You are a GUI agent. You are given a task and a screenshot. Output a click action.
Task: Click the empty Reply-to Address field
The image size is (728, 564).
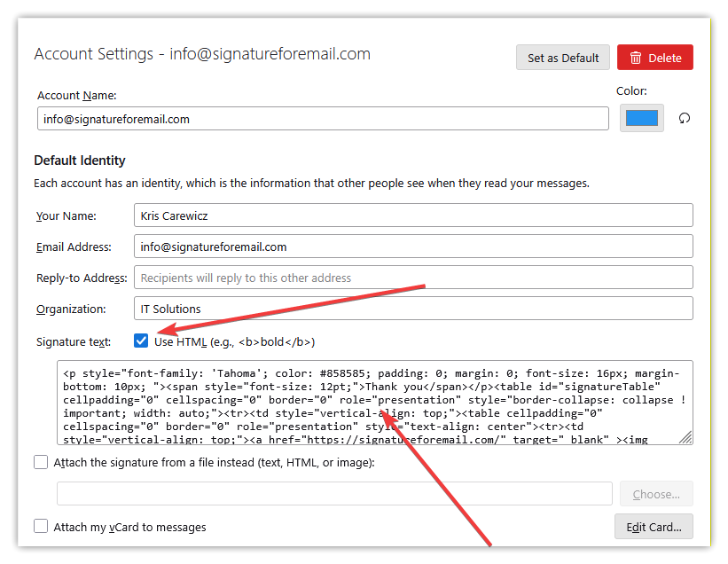[412, 278]
